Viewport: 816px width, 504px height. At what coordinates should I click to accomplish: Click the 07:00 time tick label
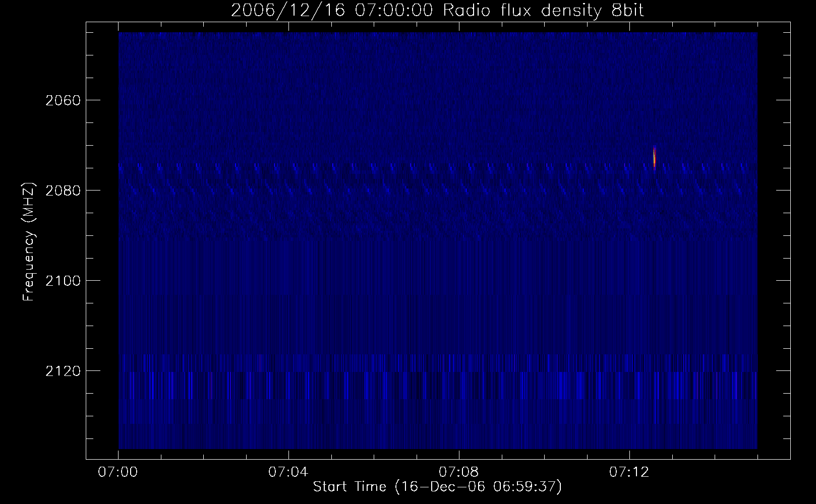tap(119, 472)
